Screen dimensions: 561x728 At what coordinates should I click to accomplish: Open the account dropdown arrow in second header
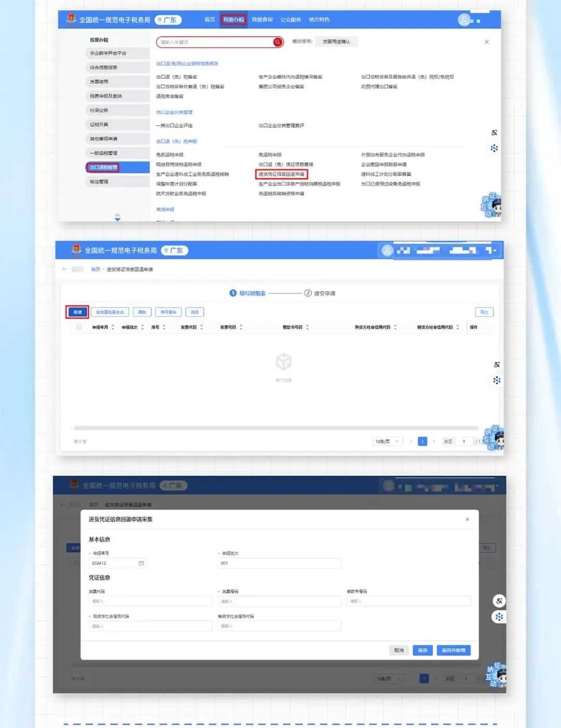[495, 250]
